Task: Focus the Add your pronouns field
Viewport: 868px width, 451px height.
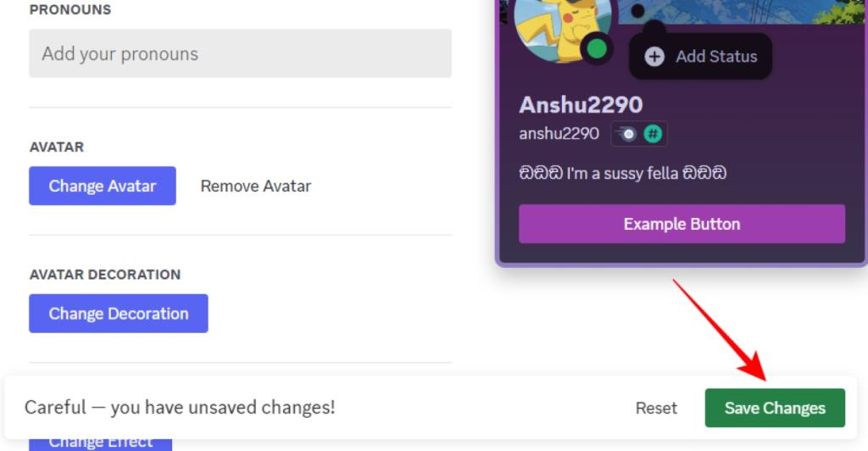Action: (240, 53)
